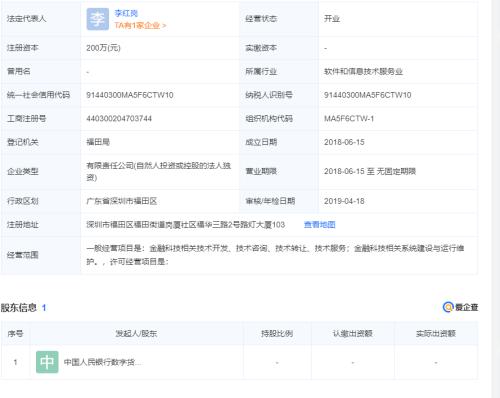Image resolution: width=500 pixels, height=398 pixels.
Task: Select company type 有限责任公司 text
Action: click(159, 171)
